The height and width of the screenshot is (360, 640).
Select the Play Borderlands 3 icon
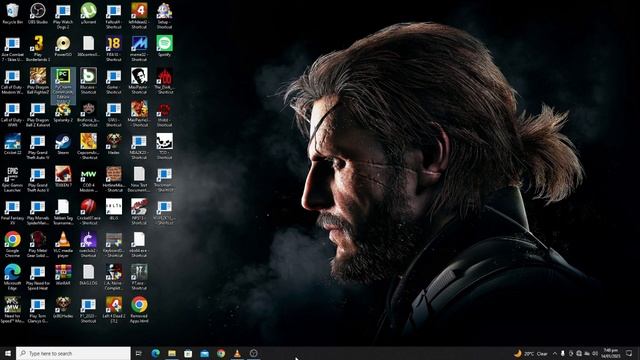pos(38,49)
